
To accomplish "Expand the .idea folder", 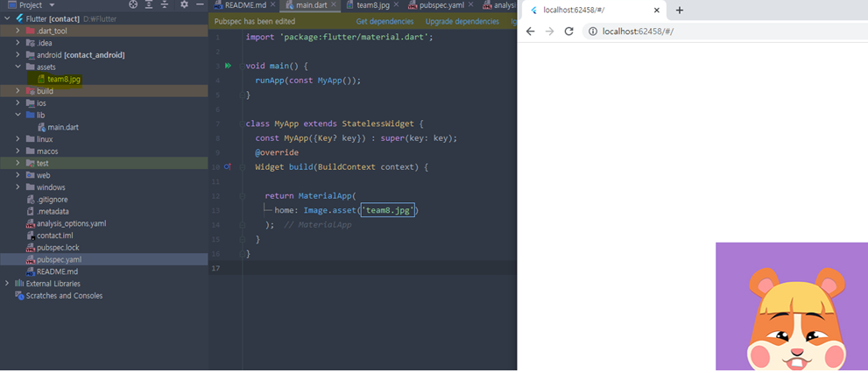I will click(18, 43).
